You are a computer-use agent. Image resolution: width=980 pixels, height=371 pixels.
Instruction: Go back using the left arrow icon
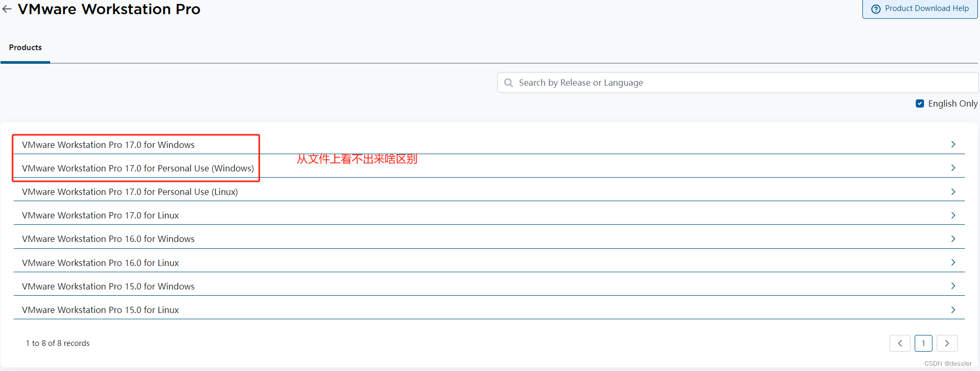click(7, 9)
